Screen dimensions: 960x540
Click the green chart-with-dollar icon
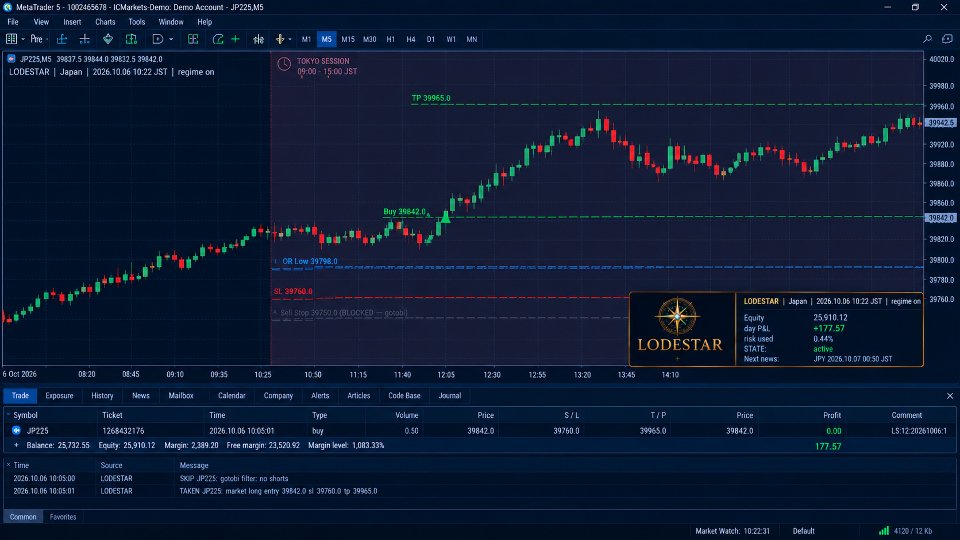pyautogui.click(x=131, y=39)
